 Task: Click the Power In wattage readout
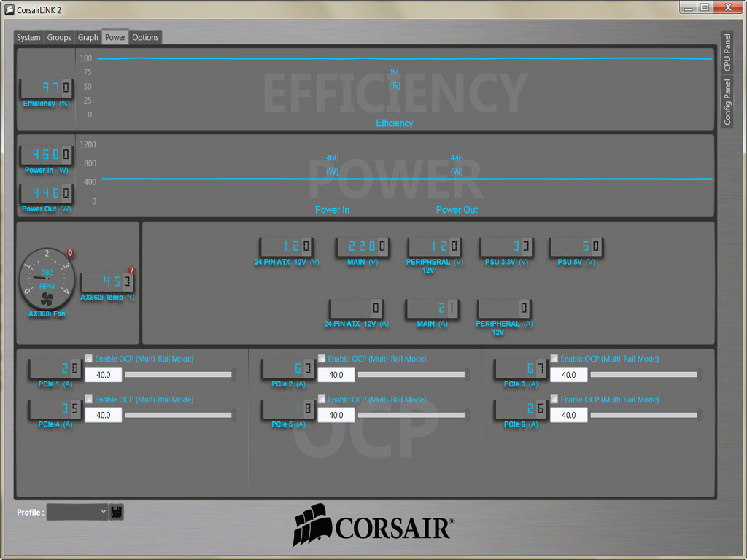tap(47, 155)
